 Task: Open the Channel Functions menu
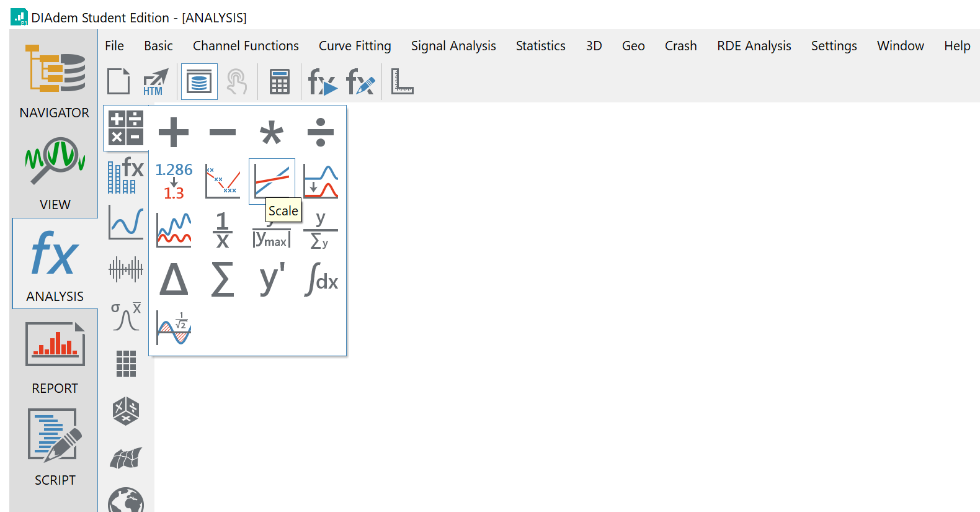pyautogui.click(x=246, y=46)
